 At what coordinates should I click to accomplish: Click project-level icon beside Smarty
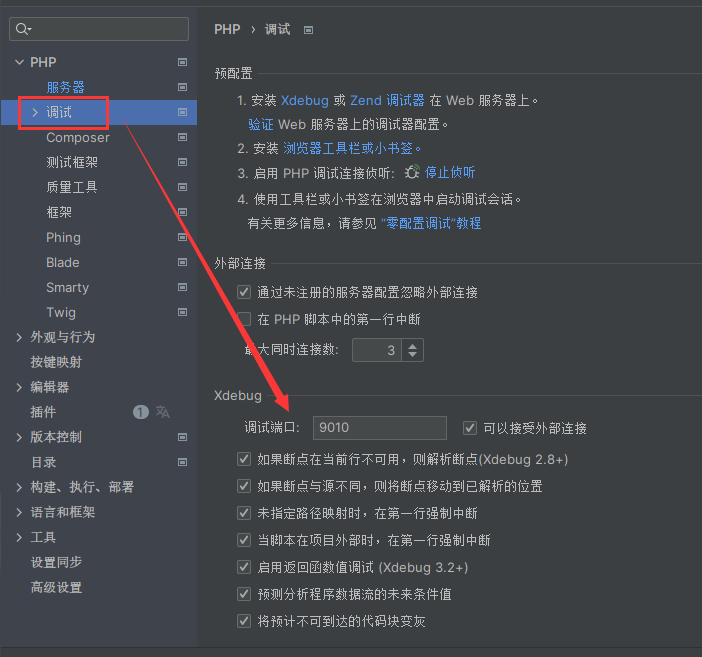point(182,287)
